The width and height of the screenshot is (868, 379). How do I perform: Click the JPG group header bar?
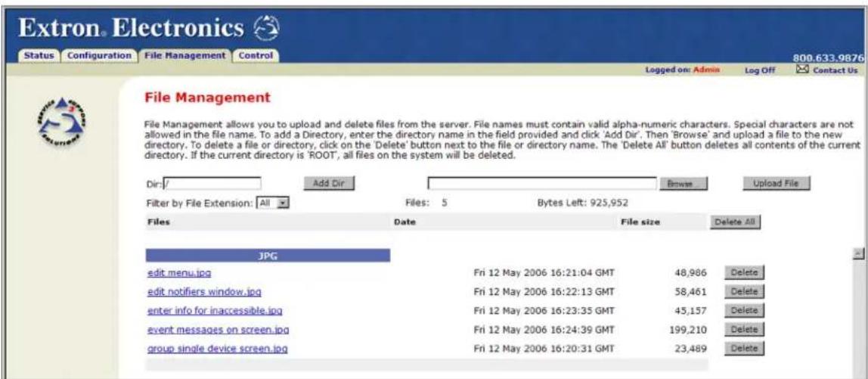click(x=268, y=256)
